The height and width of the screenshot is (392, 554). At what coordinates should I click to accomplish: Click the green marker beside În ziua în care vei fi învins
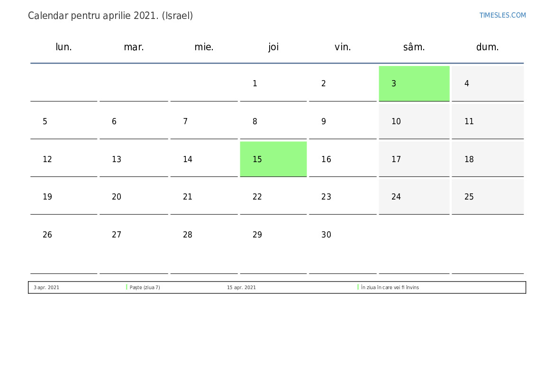358,287
